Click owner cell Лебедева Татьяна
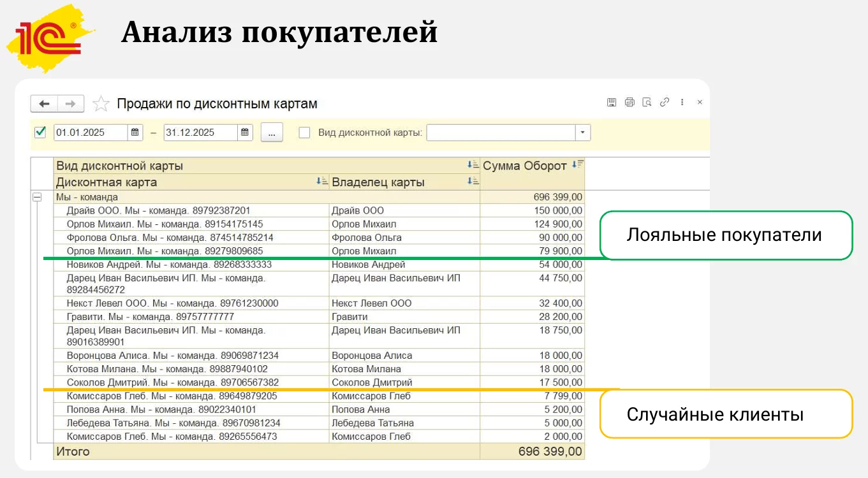This screenshot has height=478, width=868. [x=404, y=423]
